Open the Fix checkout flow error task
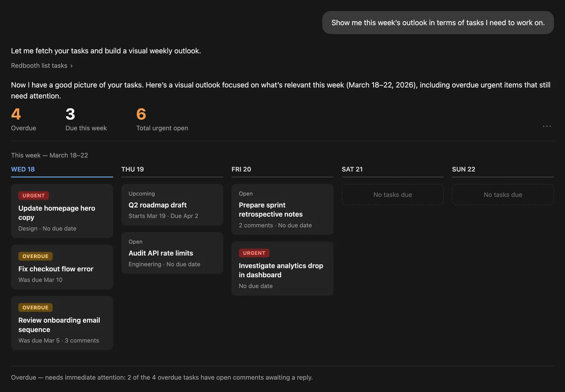This screenshot has height=392, width=565. [x=62, y=267]
